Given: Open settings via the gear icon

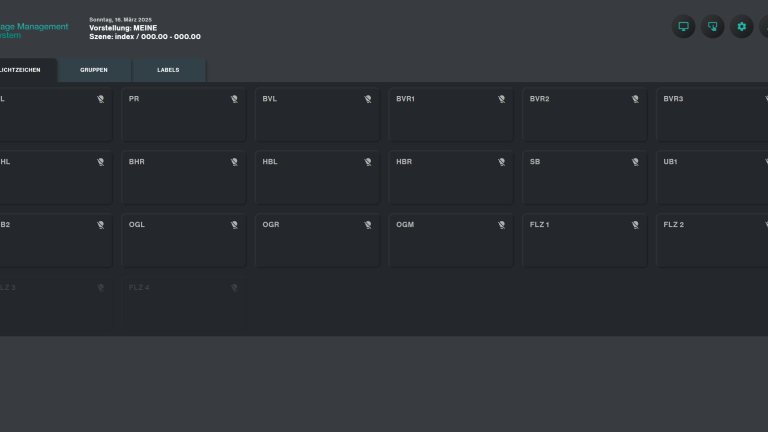Looking at the screenshot, I should (x=741, y=27).
